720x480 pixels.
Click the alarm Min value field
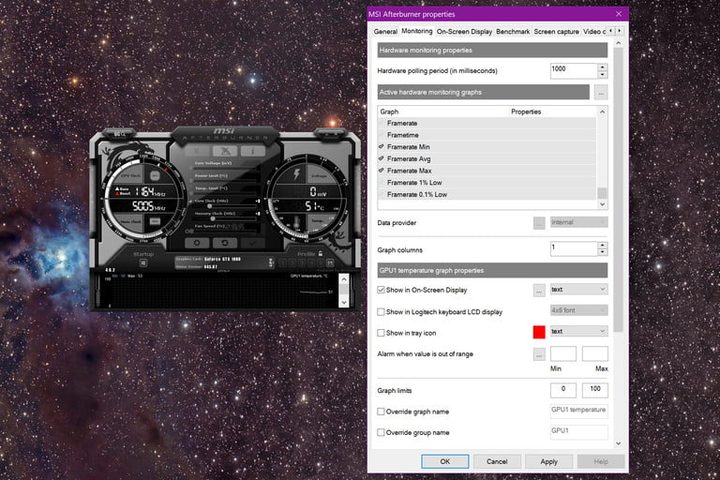pyautogui.click(x=563, y=354)
